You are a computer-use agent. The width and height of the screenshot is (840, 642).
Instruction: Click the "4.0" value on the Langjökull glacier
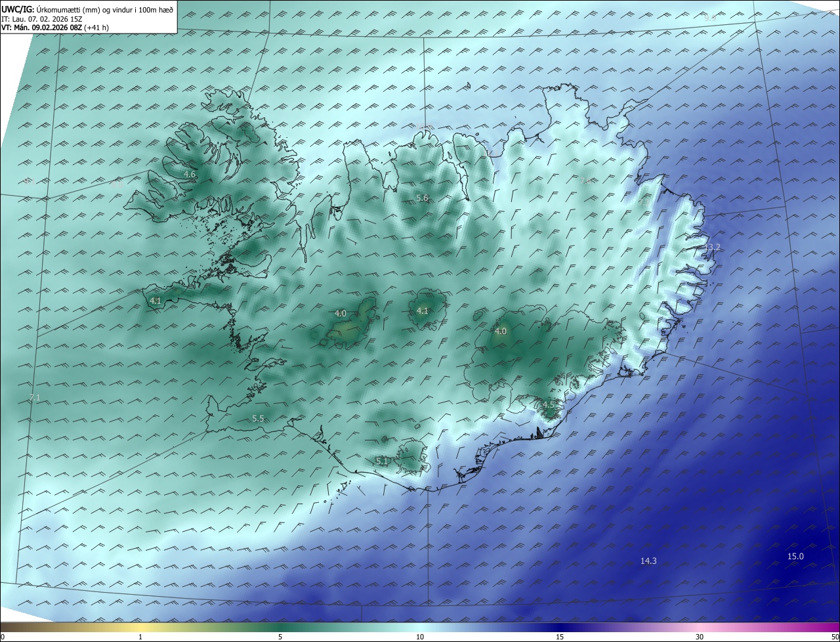point(340,314)
